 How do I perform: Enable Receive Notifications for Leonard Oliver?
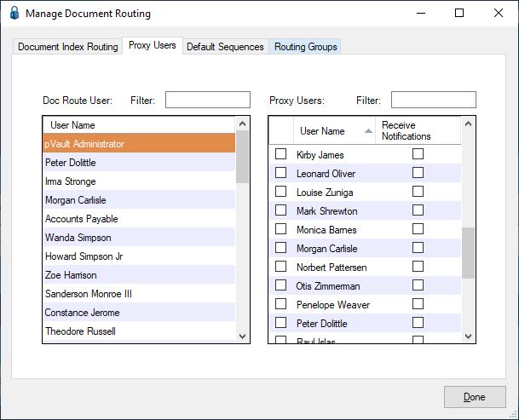[x=418, y=172]
